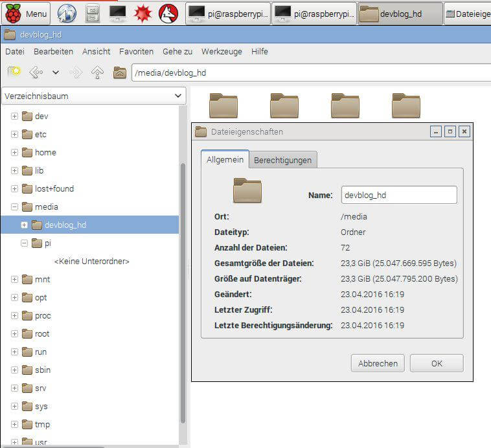The width and height of the screenshot is (491, 448).
Task: Click the home folder toolbar icon
Action: [119, 73]
